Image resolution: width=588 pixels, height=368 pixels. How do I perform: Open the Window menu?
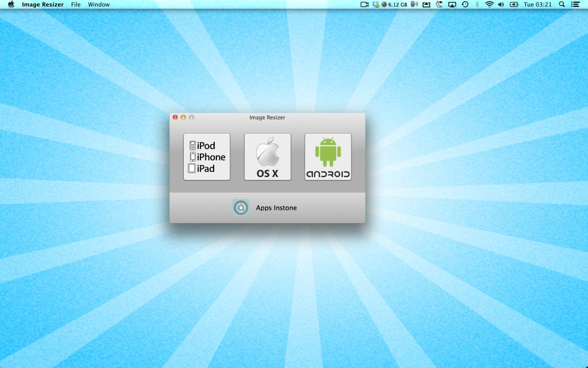99,5
